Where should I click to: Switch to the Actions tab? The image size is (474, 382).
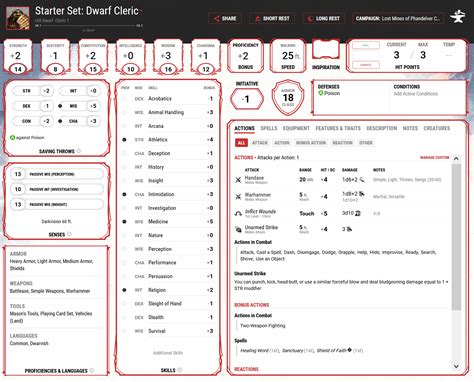(244, 128)
